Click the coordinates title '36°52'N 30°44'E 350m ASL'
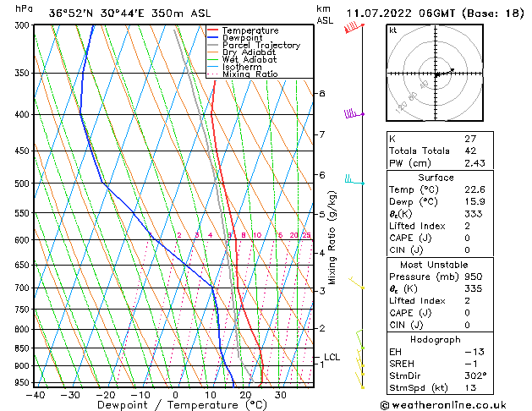 129,14
